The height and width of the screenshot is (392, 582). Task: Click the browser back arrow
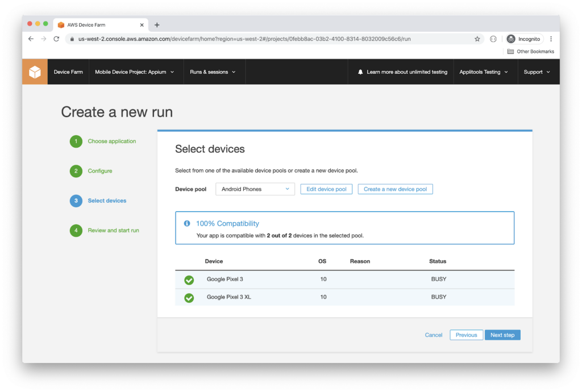pos(31,39)
